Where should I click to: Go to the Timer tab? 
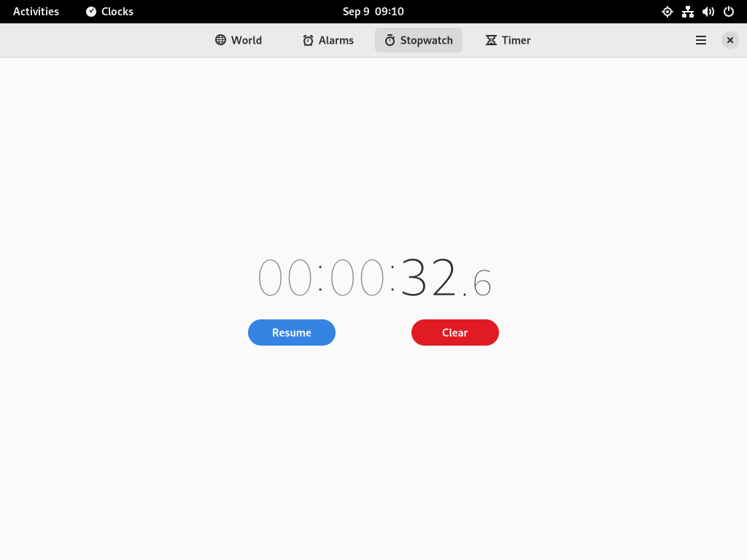click(508, 40)
